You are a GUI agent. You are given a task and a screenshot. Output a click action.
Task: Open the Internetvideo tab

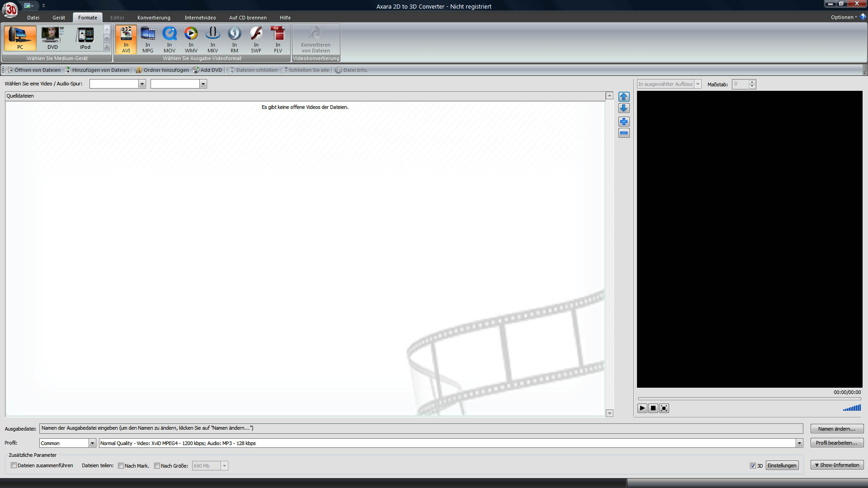200,18
